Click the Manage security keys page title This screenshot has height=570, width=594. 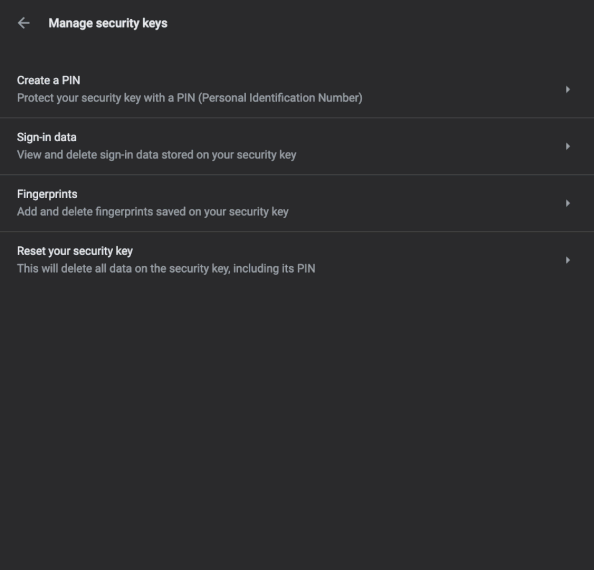click(108, 23)
